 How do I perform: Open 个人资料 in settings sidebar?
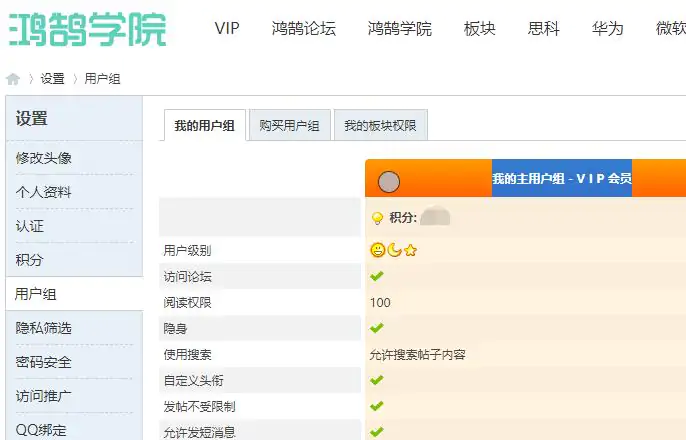[44, 192]
